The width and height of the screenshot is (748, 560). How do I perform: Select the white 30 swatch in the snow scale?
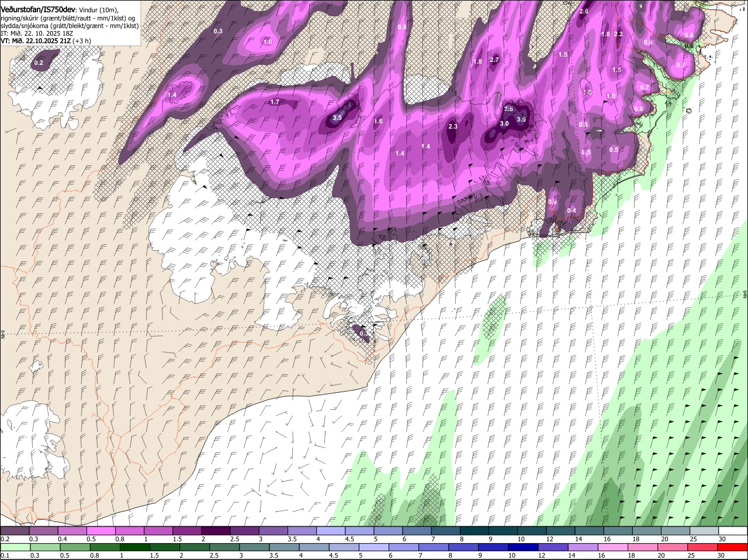click(733, 531)
